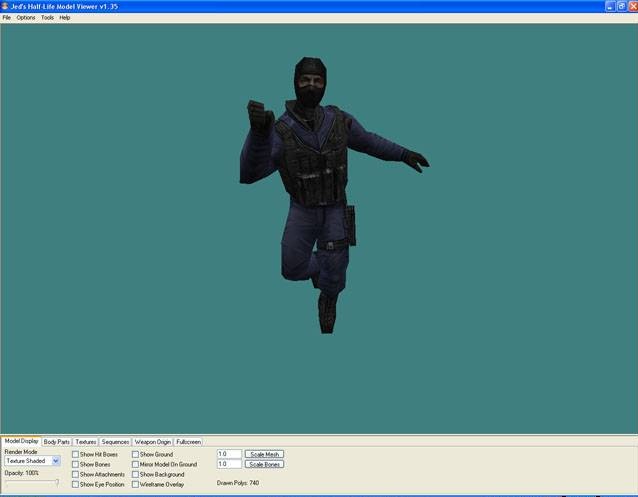Close the Model Viewer window

click(633, 7)
